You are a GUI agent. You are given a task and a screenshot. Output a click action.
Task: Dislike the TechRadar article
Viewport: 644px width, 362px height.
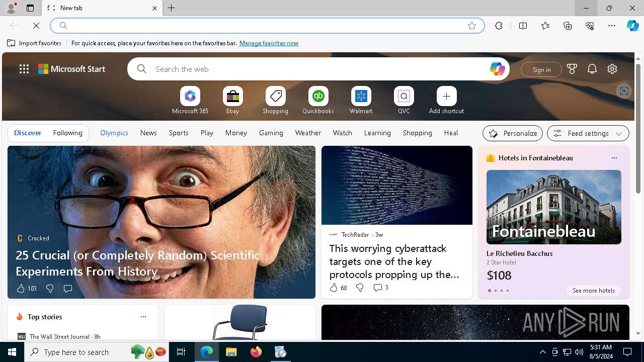[360, 288]
